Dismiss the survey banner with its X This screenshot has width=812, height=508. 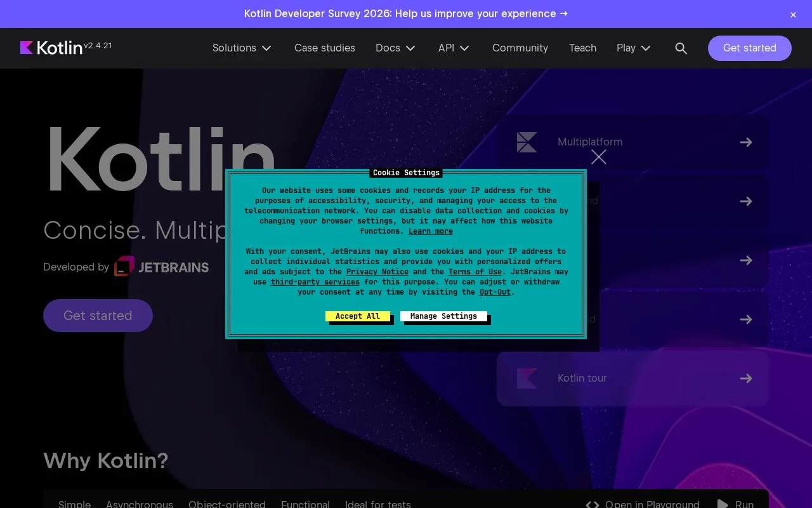point(793,15)
